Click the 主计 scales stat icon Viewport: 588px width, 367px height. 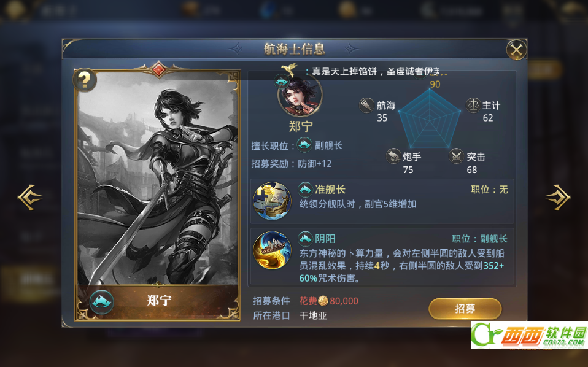coord(473,106)
